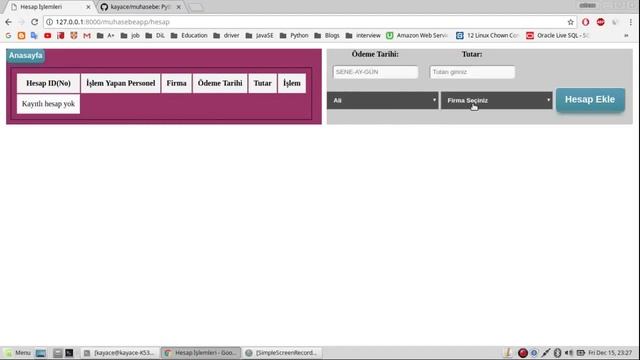The width and height of the screenshot is (640, 360).
Task: Click the Ödeme Tarihi column header
Action: 220,83
